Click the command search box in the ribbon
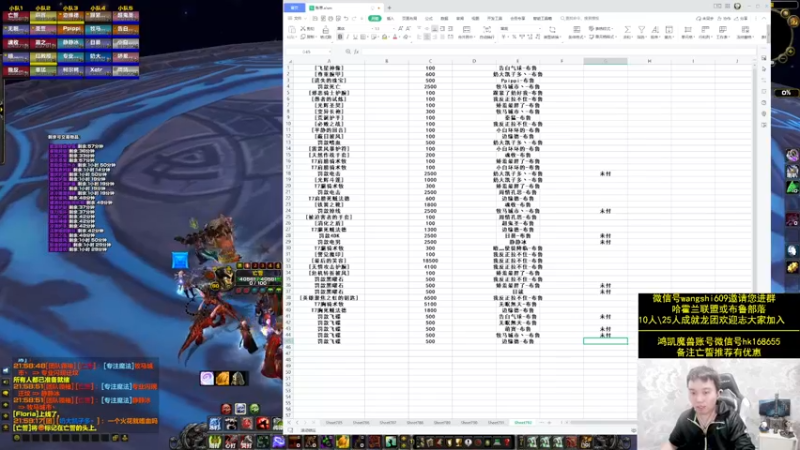The image size is (800, 450). pos(580,18)
